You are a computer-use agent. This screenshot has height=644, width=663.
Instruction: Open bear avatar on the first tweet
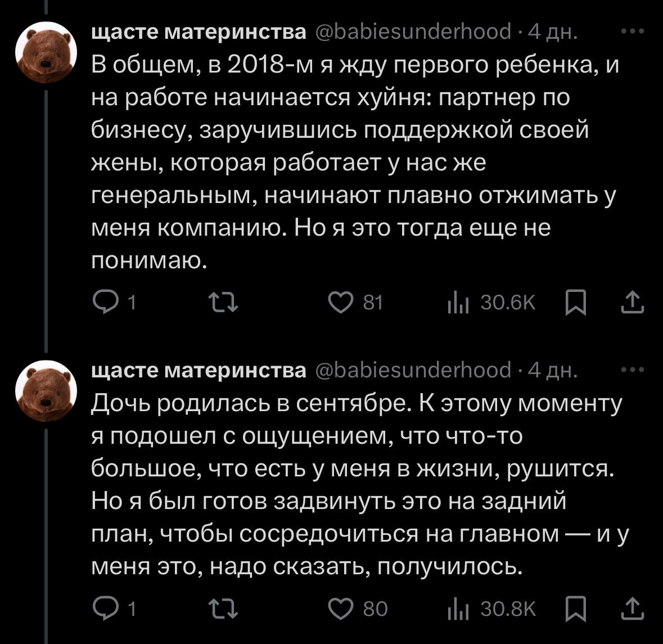46,52
